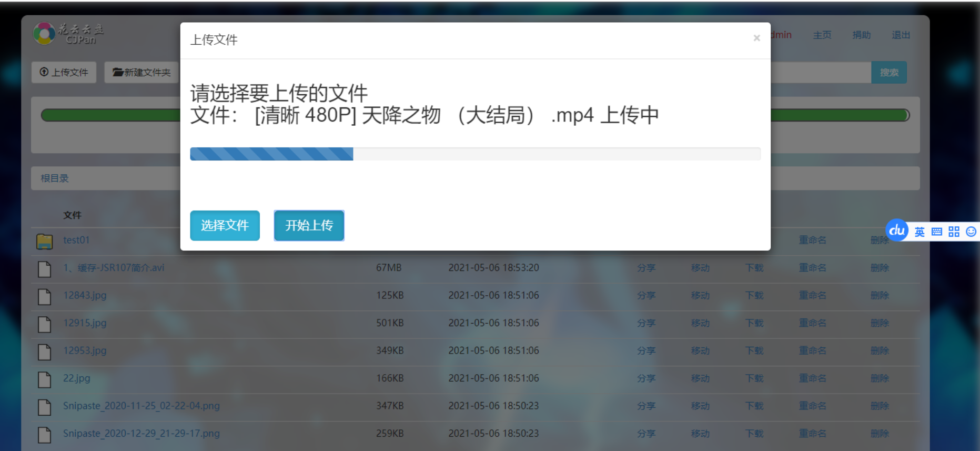980x451 pixels.
Task: Click the 退出 navigation link
Action: 901,35
